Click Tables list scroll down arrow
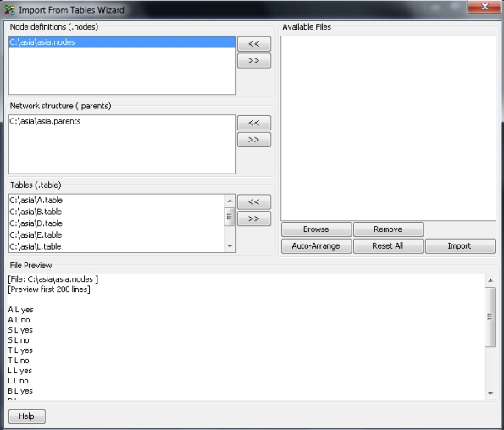 (230, 246)
